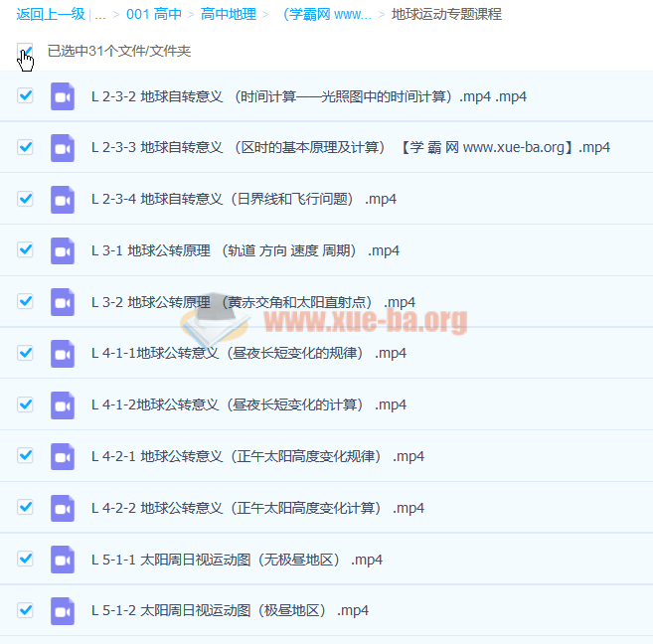Navigate to 高中地理 breadcrumb folder
The width and height of the screenshot is (653, 644).
(x=228, y=15)
